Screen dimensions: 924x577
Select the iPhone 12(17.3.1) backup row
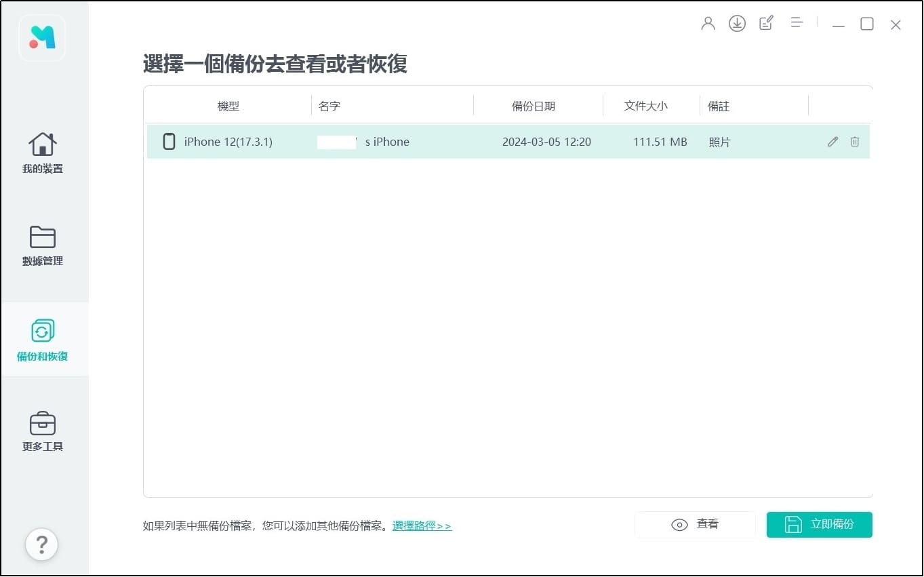[475, 142]
